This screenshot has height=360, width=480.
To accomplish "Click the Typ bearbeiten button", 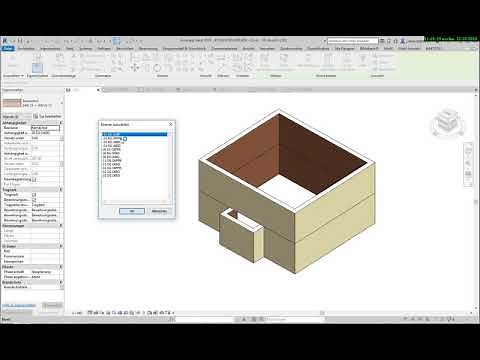I will pos(48,116).
